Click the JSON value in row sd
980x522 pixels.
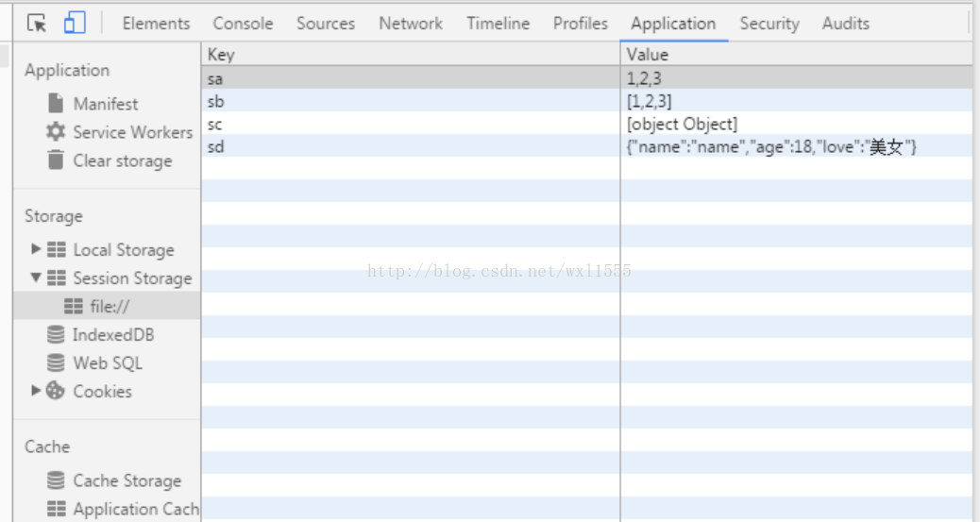point(771,147)
